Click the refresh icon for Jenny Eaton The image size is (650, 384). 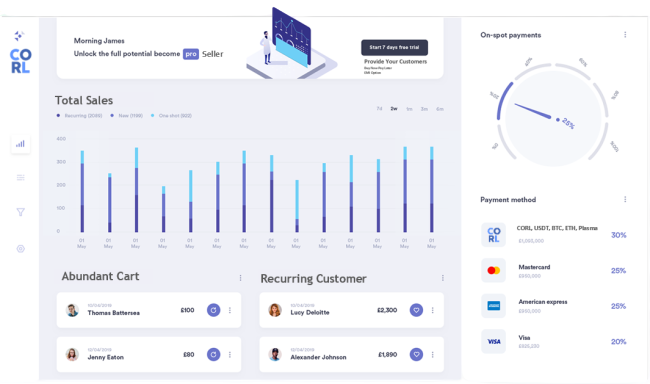tap(213, 354)
